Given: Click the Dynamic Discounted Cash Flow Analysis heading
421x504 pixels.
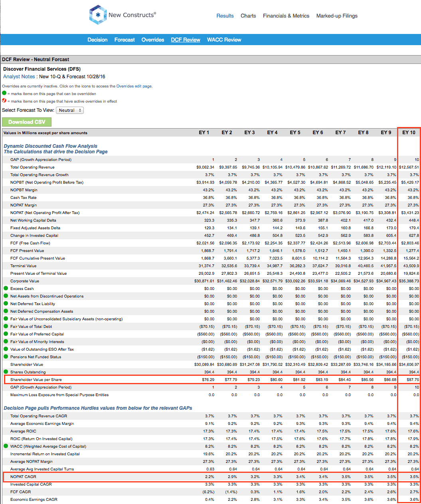Looking at the screenshot, I should pos(50,146).
